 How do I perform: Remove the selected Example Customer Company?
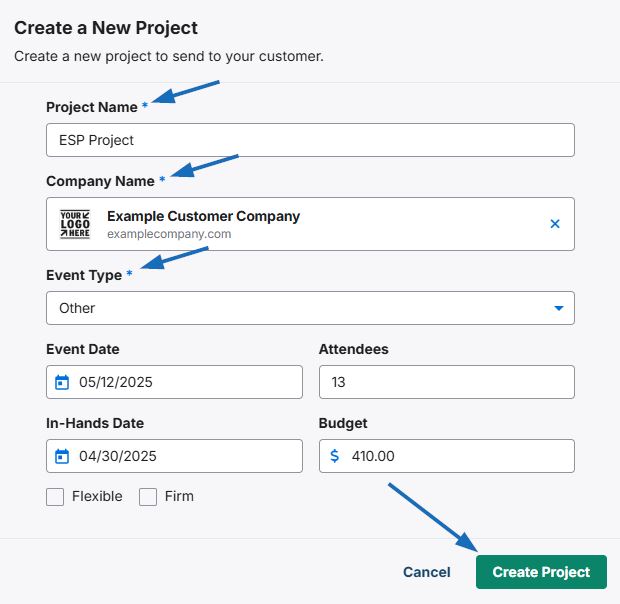point(555,224)
